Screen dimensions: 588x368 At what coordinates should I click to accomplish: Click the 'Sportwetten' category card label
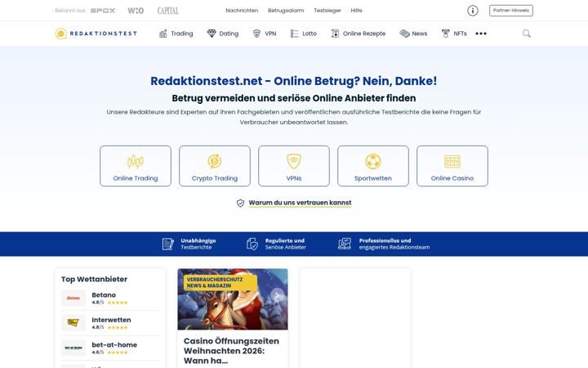coord(373,178)
